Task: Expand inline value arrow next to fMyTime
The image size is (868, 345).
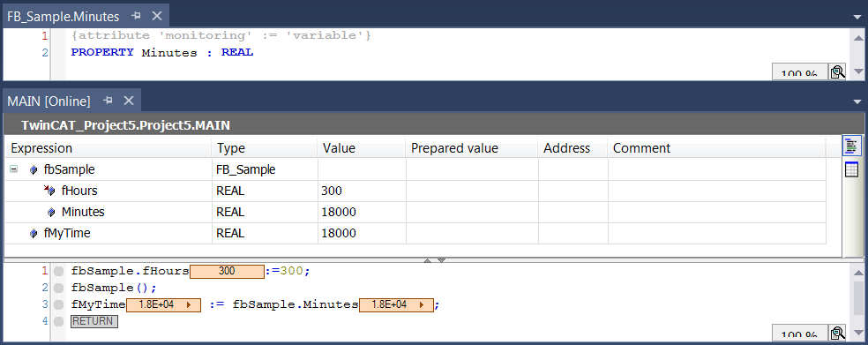Action: (190, 305)
